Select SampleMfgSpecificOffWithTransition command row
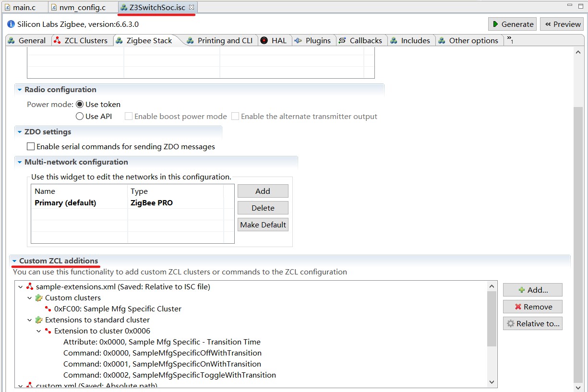The height and width of the screenshot is (392, 588). [x=162, y=353]
